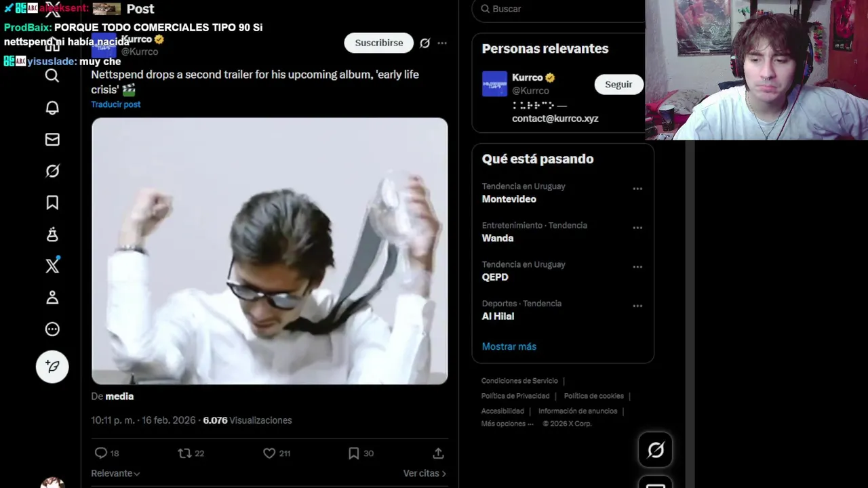The width and height of the screenshot is (868, 488).
Task: Click Traducir post link
Action: [116, 104]
